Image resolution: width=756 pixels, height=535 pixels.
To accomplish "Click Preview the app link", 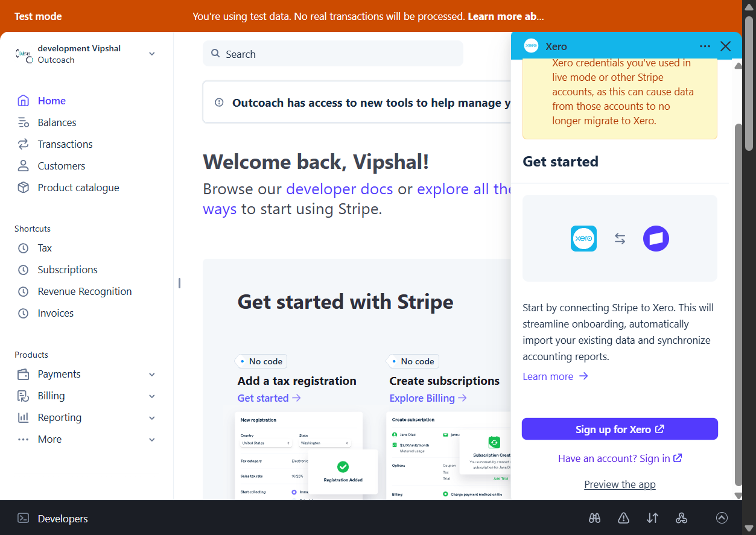I will [x=620, y=484].
